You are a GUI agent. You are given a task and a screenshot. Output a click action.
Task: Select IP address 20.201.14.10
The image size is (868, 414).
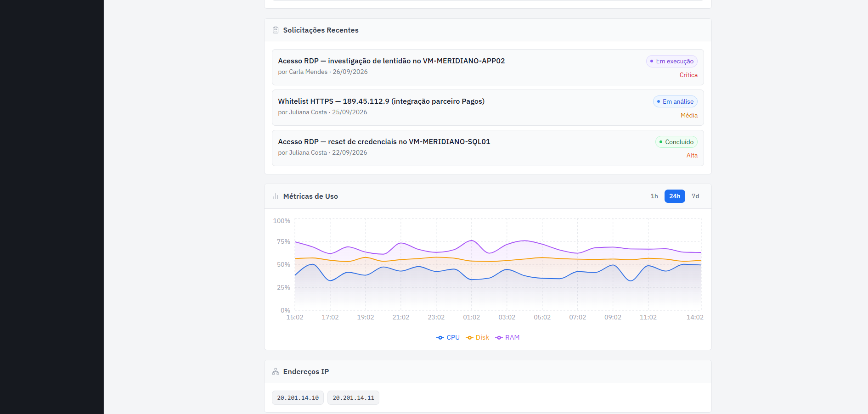click(x=298, y=398)
